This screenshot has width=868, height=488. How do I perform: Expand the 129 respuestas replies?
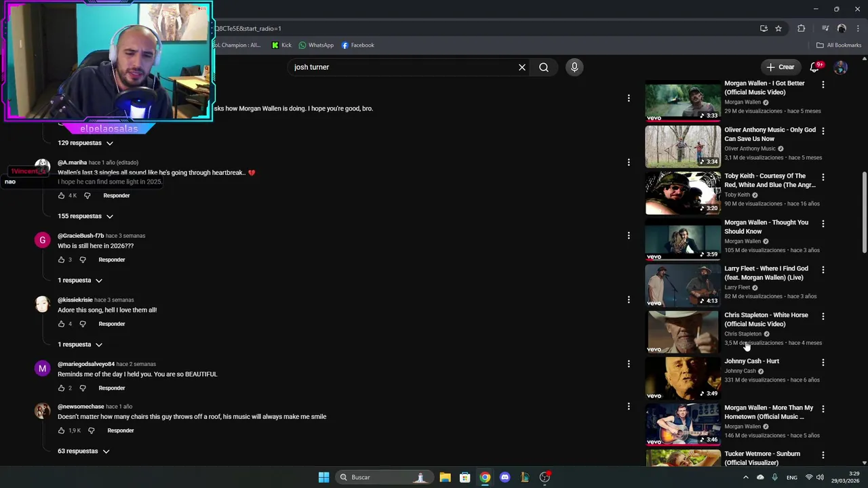[85, 143]
